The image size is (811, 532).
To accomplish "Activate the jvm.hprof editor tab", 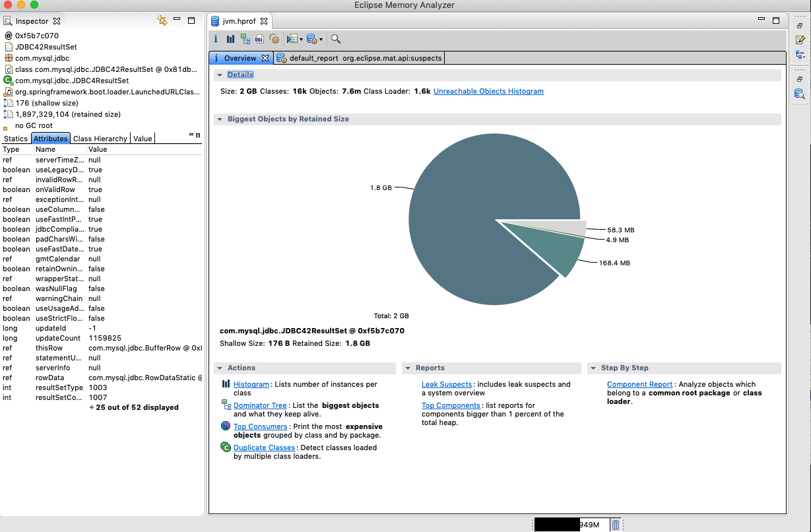I will coord(239,21).
